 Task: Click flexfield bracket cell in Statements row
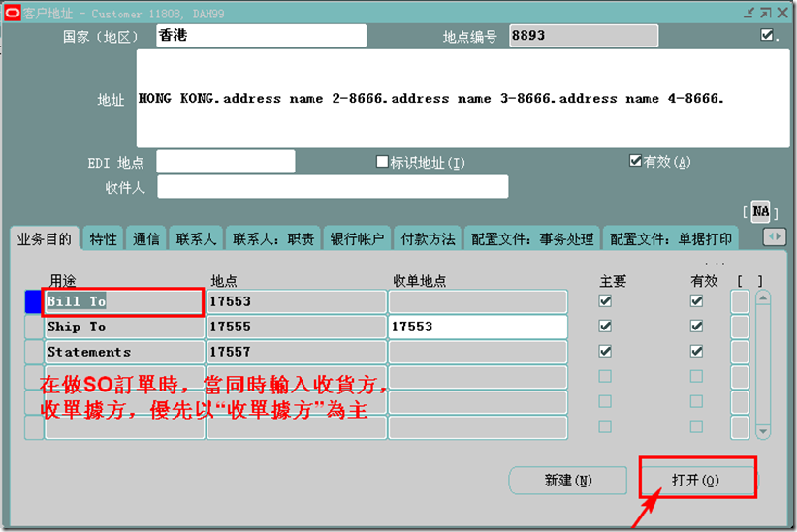point(740,352)
